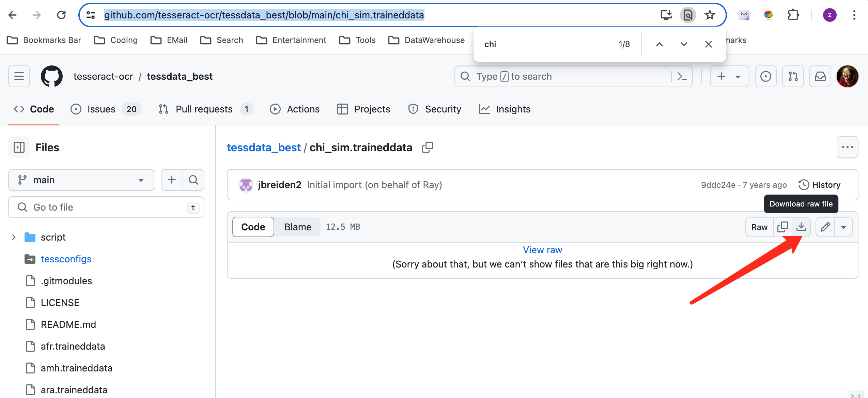The width and height of the screenshot is (868, 398).
Task: Open the .gitmodules file
Action: 66,281
